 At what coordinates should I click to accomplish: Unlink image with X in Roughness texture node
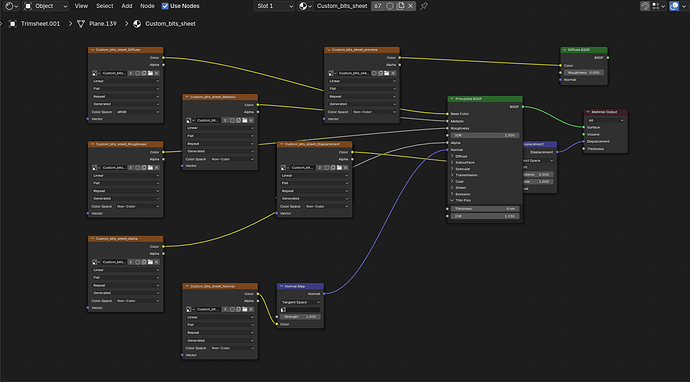157,168
